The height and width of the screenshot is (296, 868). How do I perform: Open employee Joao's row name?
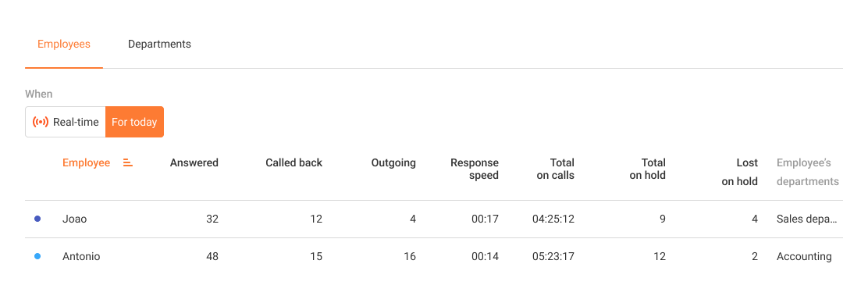[75, 219]
